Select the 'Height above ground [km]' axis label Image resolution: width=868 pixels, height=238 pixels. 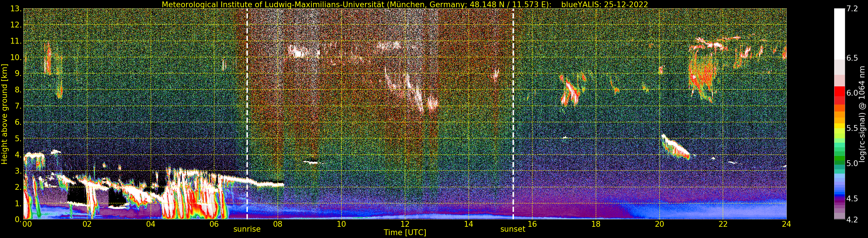pos(4,114)
